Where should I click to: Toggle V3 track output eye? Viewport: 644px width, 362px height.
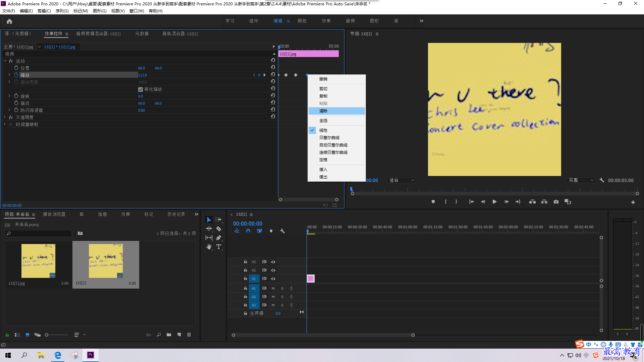273,262
